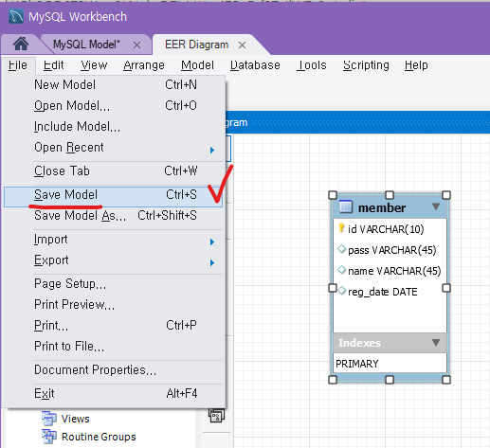Expand the Open Recent submenu
The height and width of the screenshot is (448, 490).
tap(114, 148)
